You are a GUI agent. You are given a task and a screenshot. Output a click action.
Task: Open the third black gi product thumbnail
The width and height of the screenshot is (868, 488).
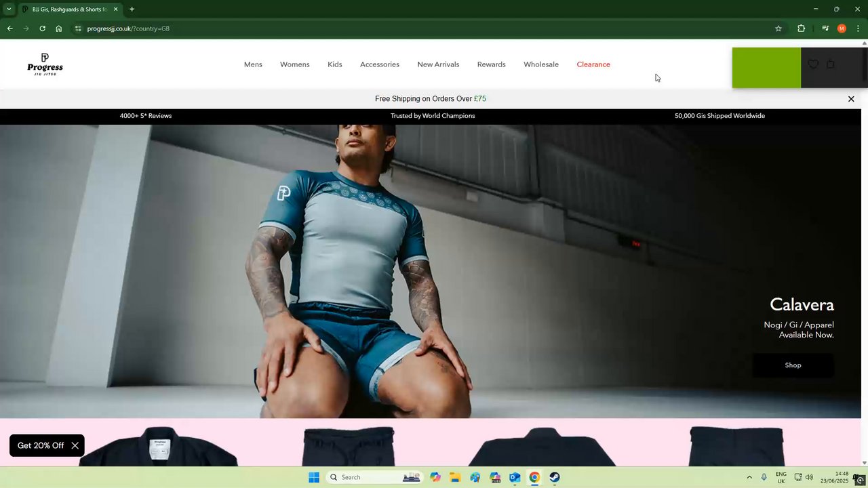pos(542,446)
